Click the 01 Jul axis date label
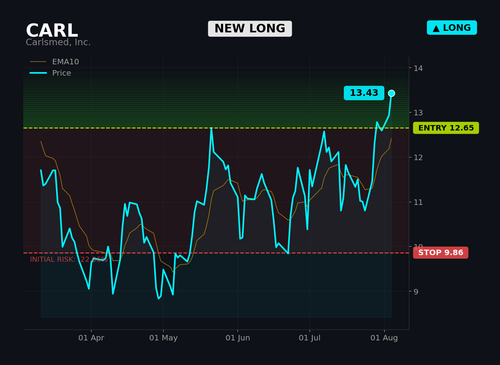The width and height of the screenshot is (500, 365). click(x=310, y=338)
